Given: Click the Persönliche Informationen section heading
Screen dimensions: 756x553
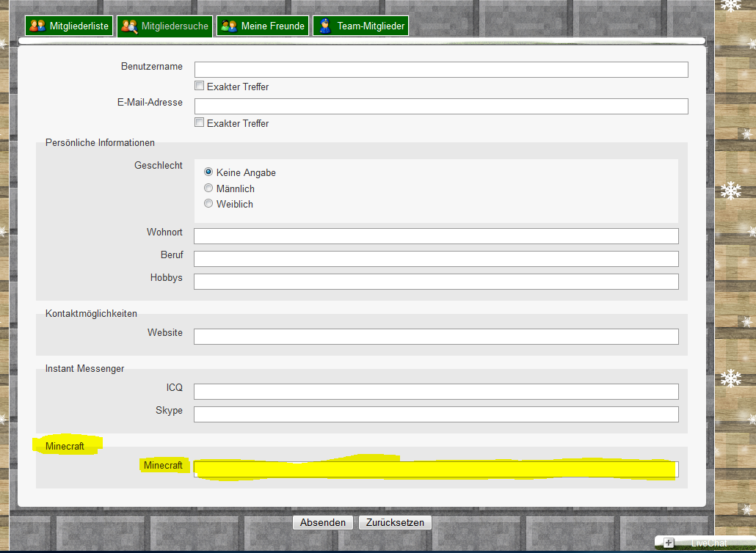Looking at the screenshot, I should coord(100,142).
